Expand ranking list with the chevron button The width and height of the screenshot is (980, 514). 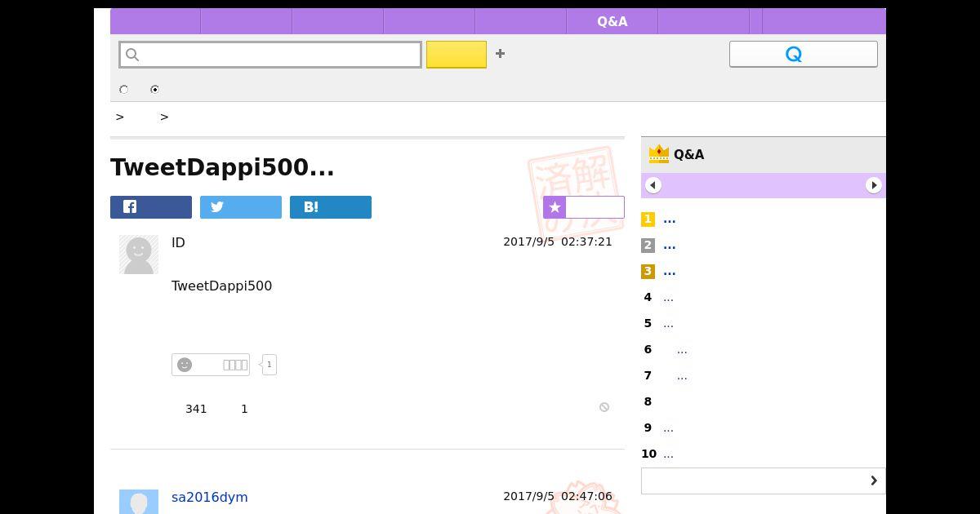[764, 481]
